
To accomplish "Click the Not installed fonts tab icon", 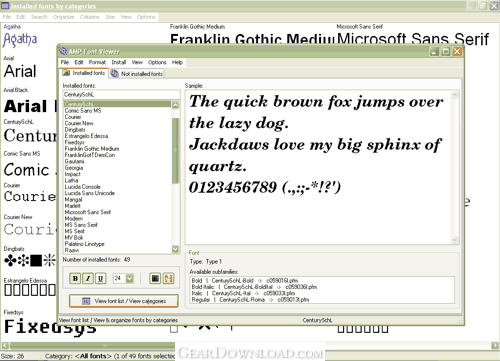I will point(114,74).
